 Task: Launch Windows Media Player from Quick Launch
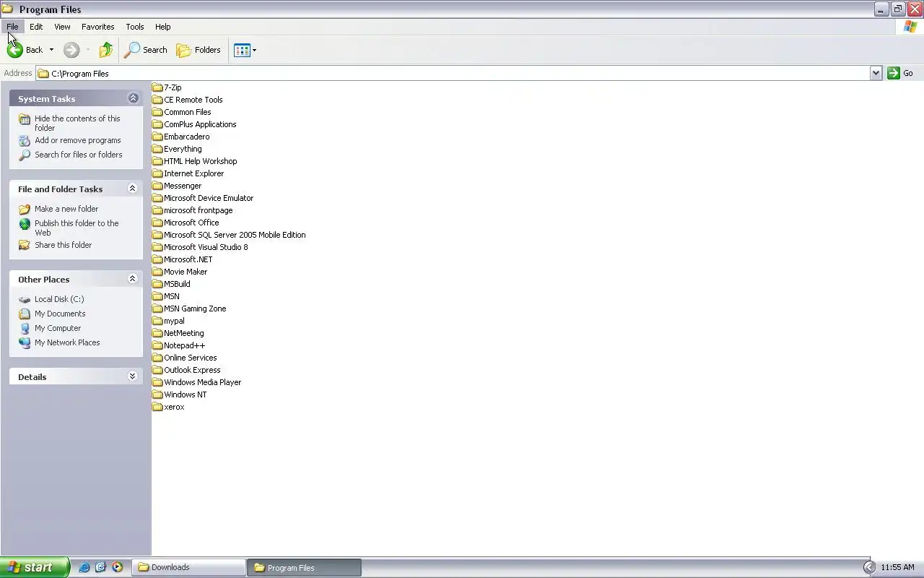117,567
